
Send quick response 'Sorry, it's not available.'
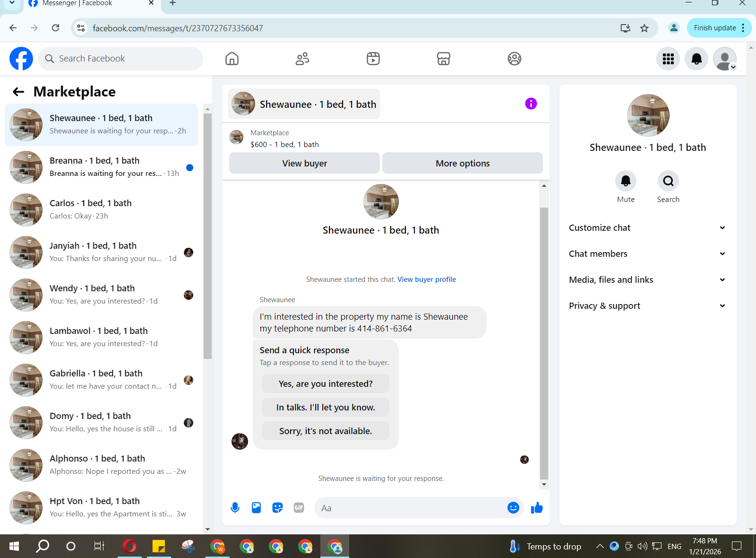point(326,431)
